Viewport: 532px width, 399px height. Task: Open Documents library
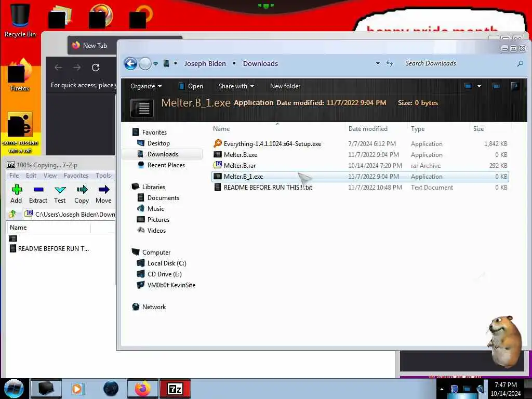click(x=163, y=198)
